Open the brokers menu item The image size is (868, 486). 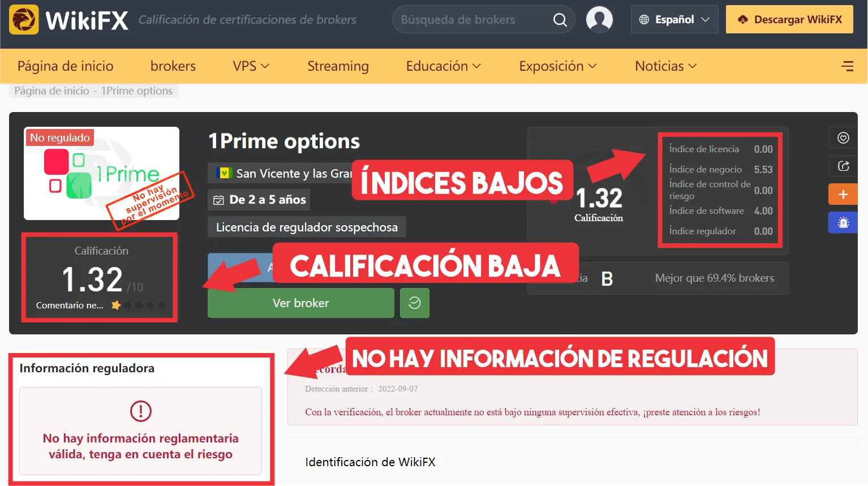[x=173, y=66]
